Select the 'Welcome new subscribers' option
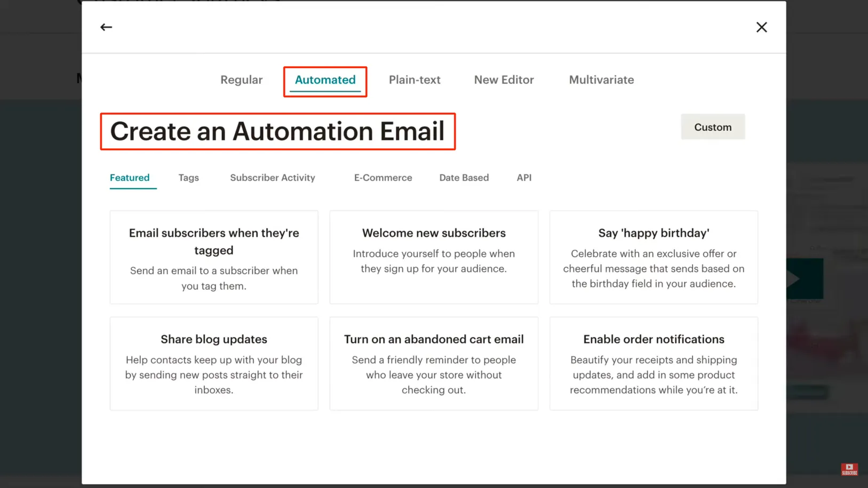The image size is (868, 488). click(x=434, y=258)
